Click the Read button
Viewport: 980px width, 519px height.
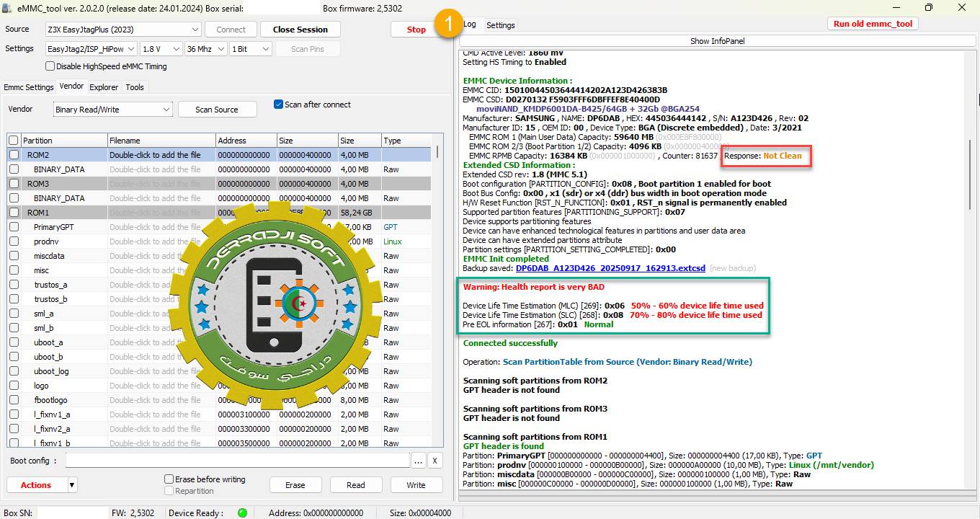(x=356, y=485)
